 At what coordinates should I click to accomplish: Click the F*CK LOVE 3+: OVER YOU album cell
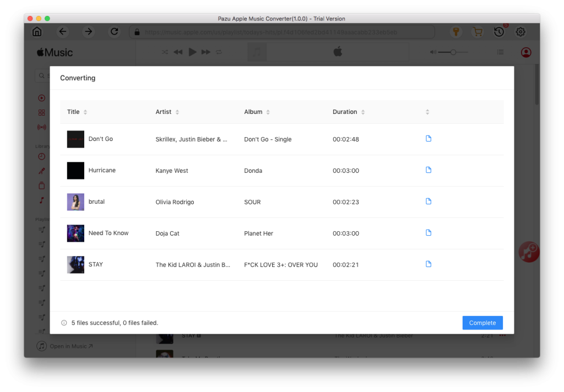(x=280, y=265)
